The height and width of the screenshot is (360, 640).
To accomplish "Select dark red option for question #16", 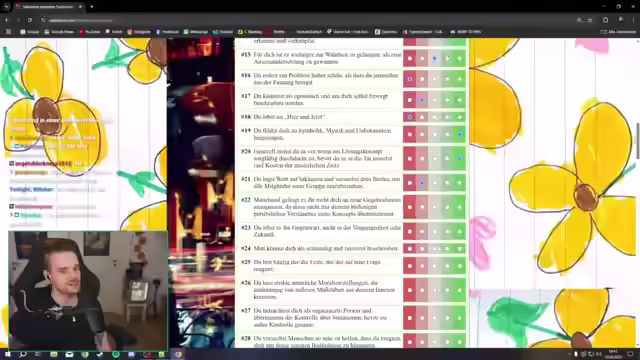I will (x=409, y=79).
